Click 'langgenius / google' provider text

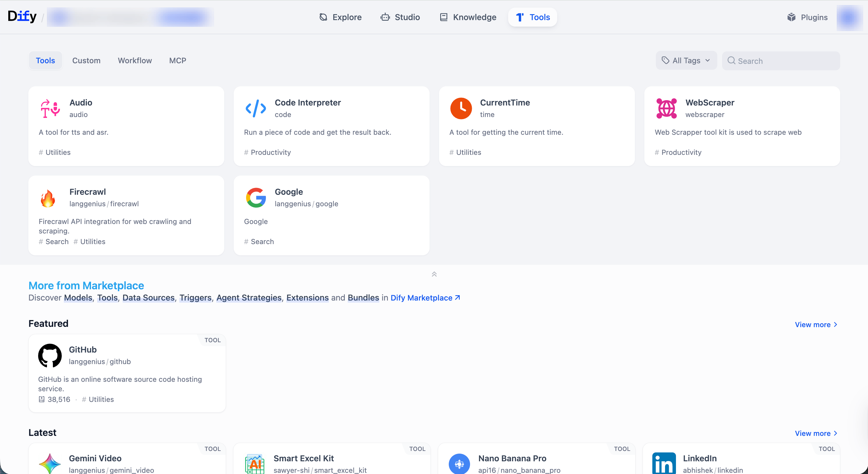click(306, 204)
